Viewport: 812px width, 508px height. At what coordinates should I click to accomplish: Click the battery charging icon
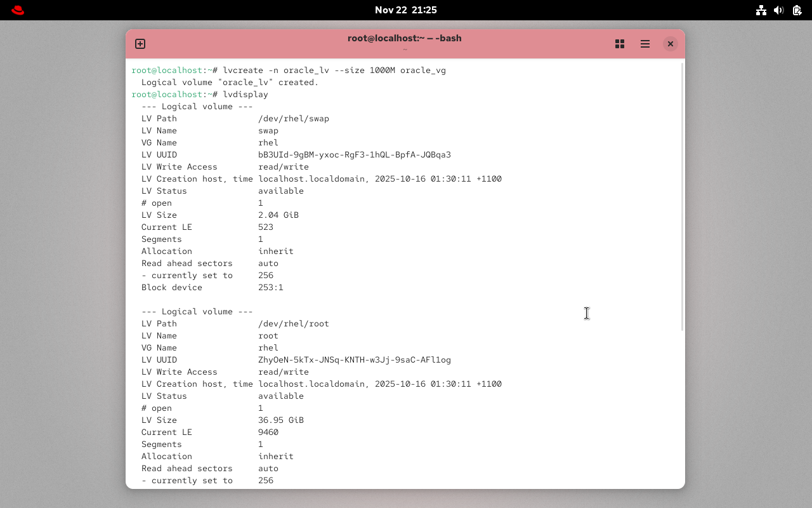click(x=797, y=10)
